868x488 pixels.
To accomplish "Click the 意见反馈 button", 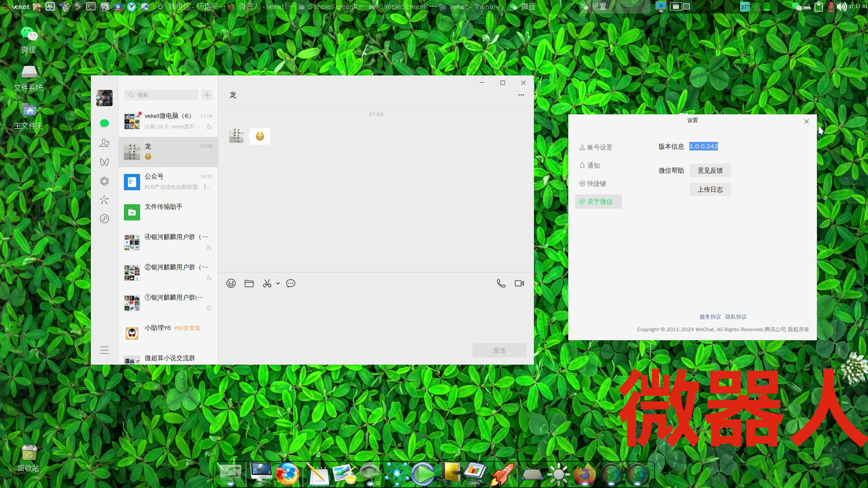I will pyautogui.click(x=710, y=170).
